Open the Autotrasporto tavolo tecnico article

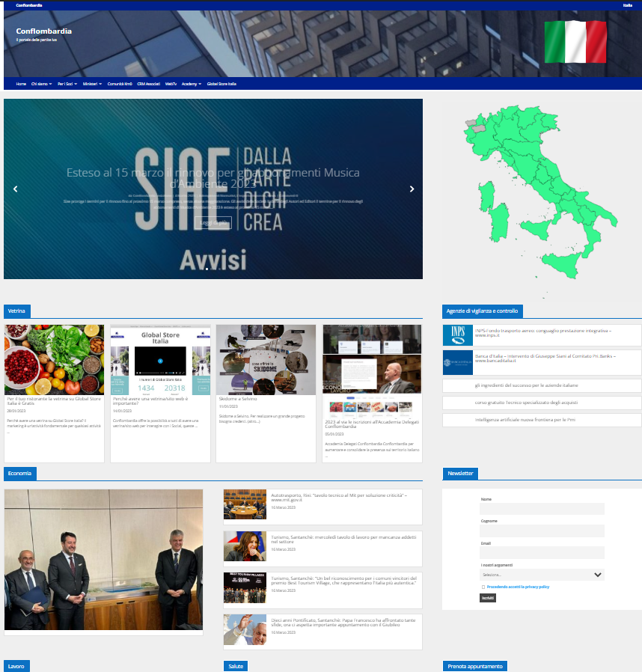(339, 497)
